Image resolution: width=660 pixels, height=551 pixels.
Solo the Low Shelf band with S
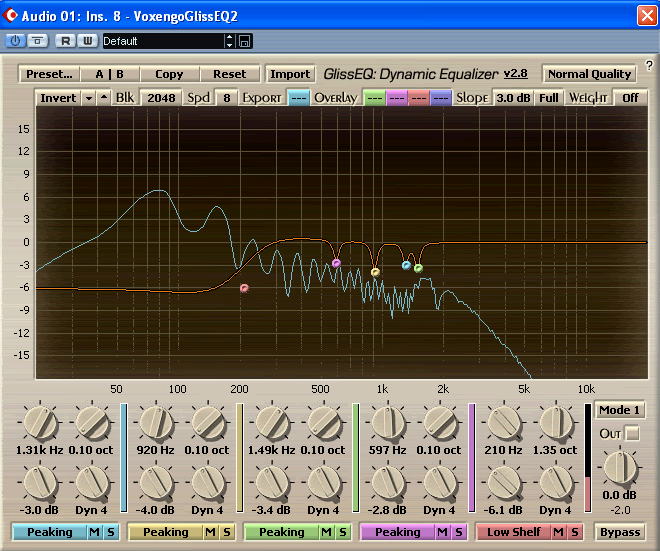pyautogui.click(x=575, y=532)
